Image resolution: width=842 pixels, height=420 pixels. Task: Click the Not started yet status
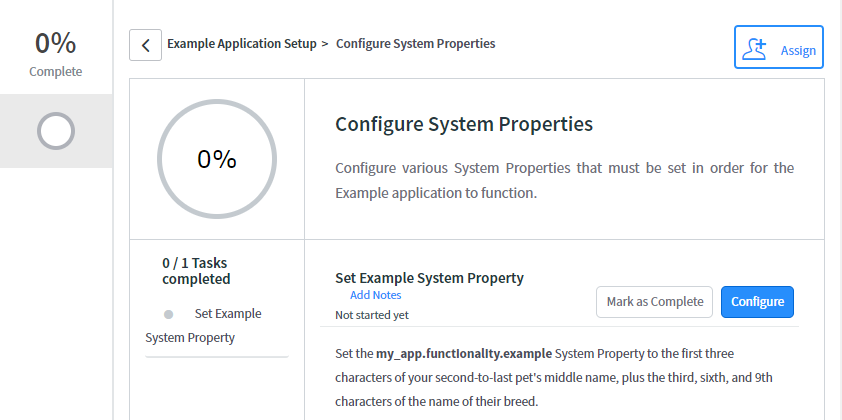coord(371,315)
